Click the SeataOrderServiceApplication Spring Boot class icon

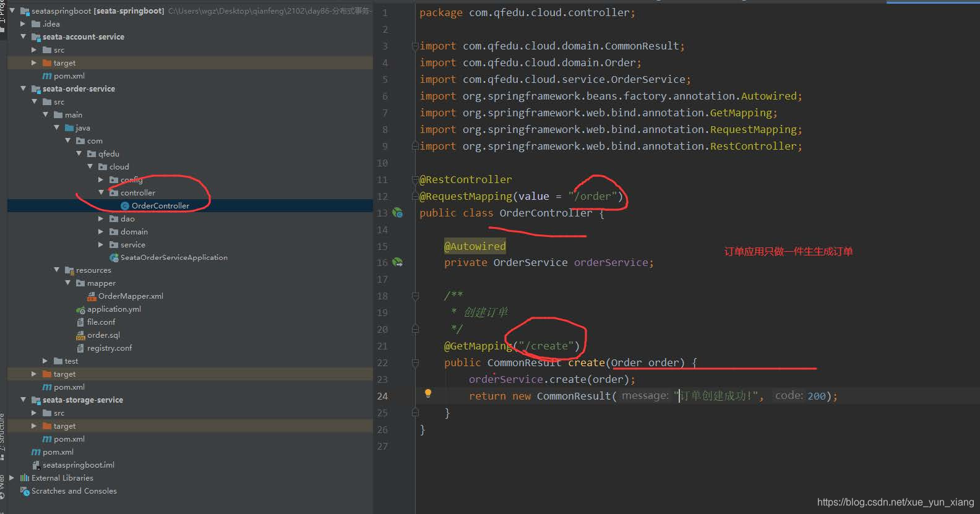point(114,257)
